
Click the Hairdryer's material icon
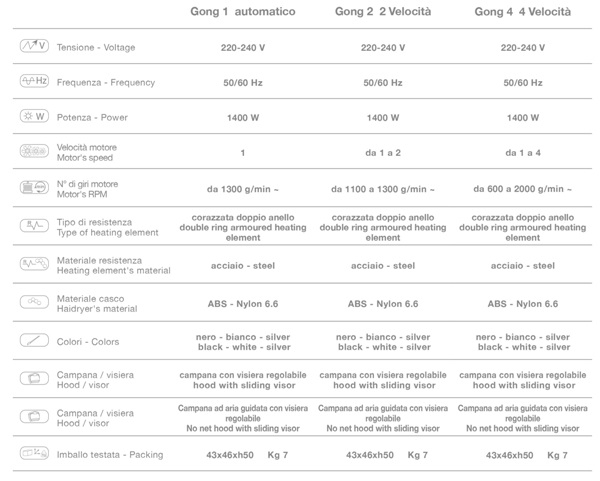pos(34,302)
